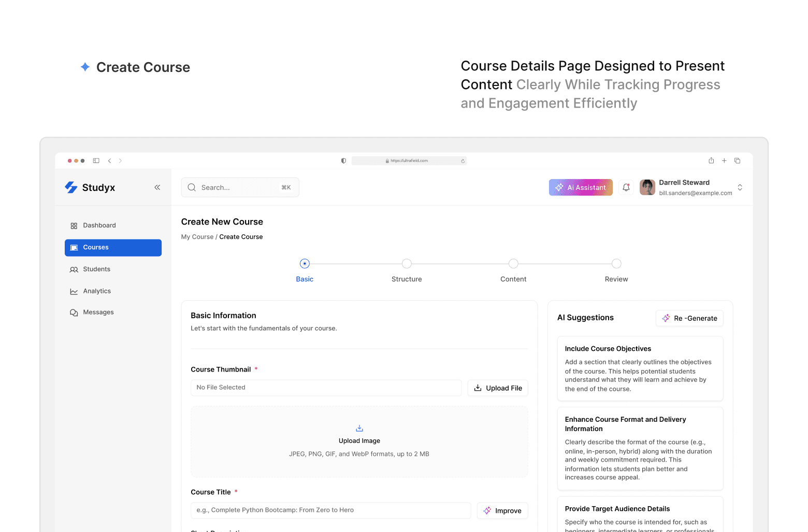Click the Re -Generate button
This screenshot has height=532, width=808.
[x=689, y=318]
